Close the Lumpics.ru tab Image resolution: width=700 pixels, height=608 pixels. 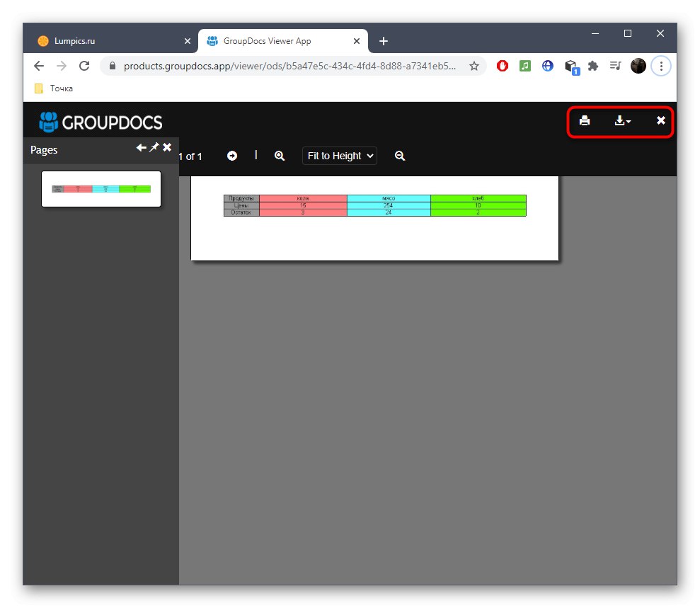(188, 41)
